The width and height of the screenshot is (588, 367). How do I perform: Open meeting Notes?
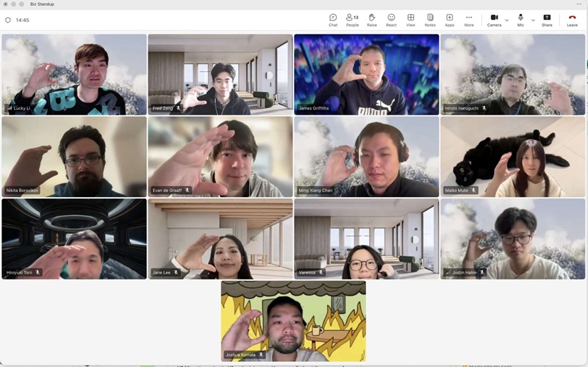[430, 19]
